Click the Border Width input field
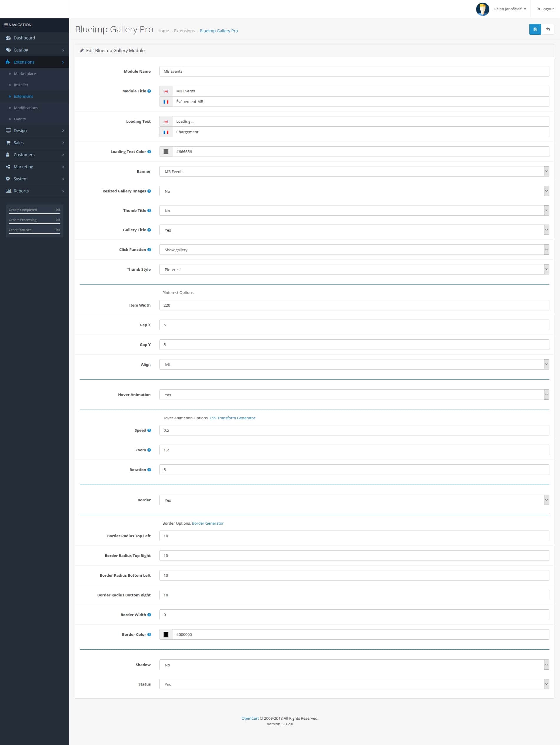The height and width of the screenshot is (745, 560). (354, 615)
